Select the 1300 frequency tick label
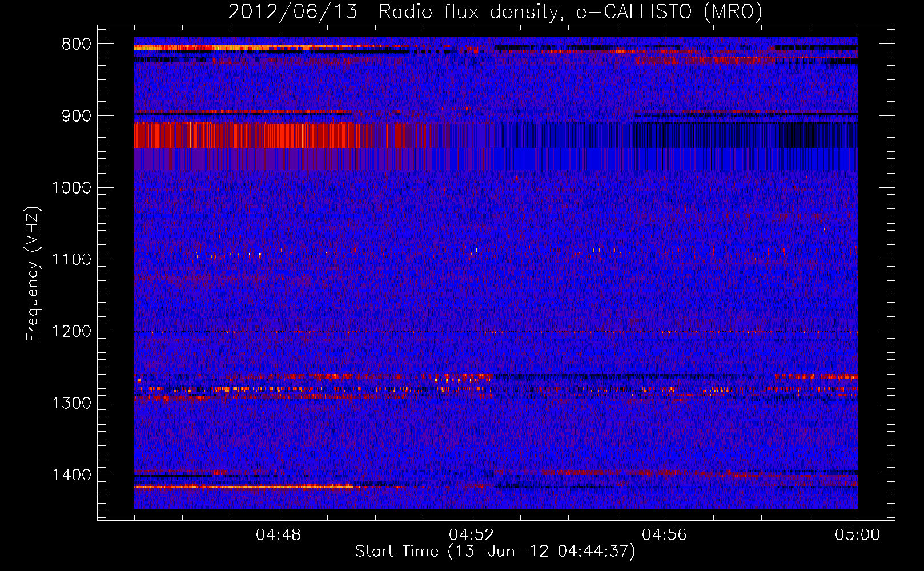 [72, 403]
